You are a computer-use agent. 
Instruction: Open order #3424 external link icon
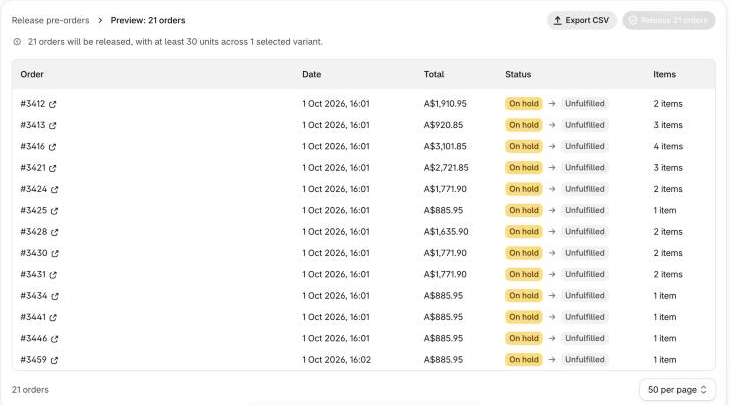54,189
